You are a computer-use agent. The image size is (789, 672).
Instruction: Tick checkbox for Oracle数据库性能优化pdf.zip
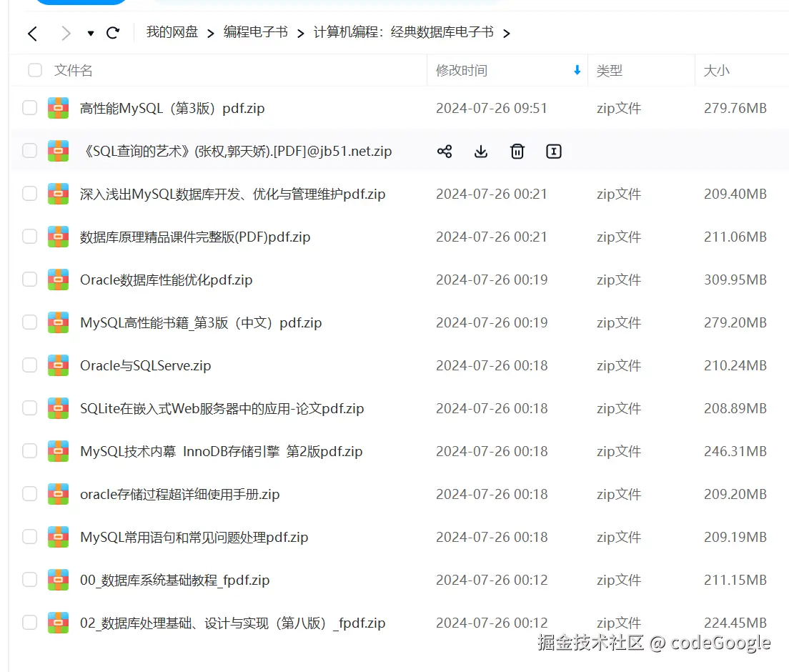tap(30, 280)
